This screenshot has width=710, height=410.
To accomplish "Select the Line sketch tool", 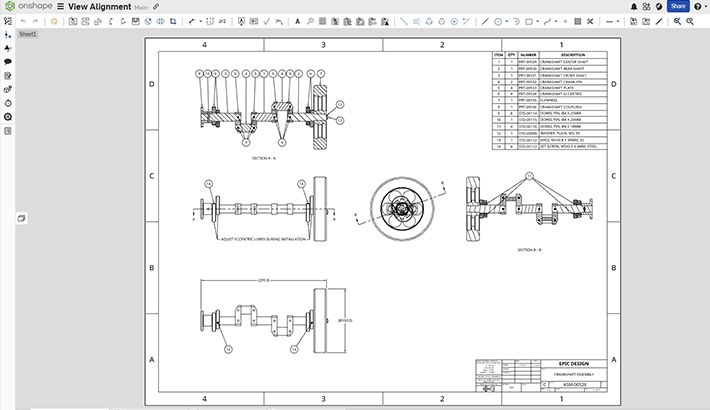I will (485, 21).
